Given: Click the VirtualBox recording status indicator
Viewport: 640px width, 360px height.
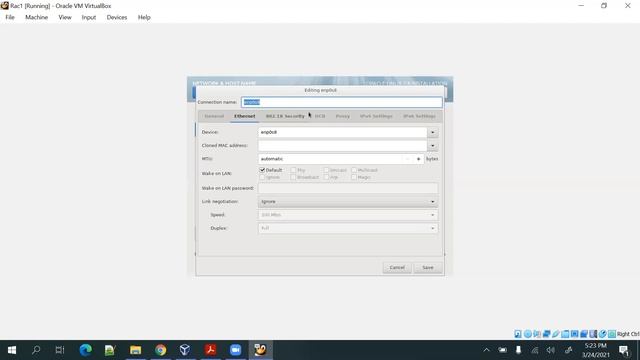Looking at the screenshot, I should point(584,334).
